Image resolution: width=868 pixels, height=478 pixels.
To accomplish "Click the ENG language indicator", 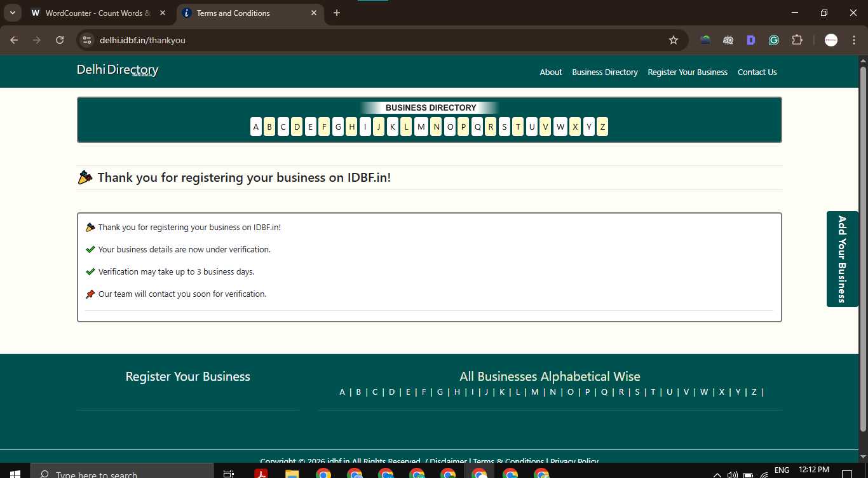I will (782, 470).
